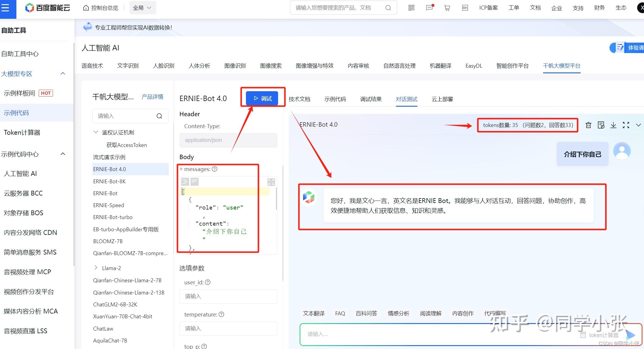Image resolution: width=644 pixels, height=349 pixels.
Task: Clear the conversation using the trash icon
Action: (588, 125)
